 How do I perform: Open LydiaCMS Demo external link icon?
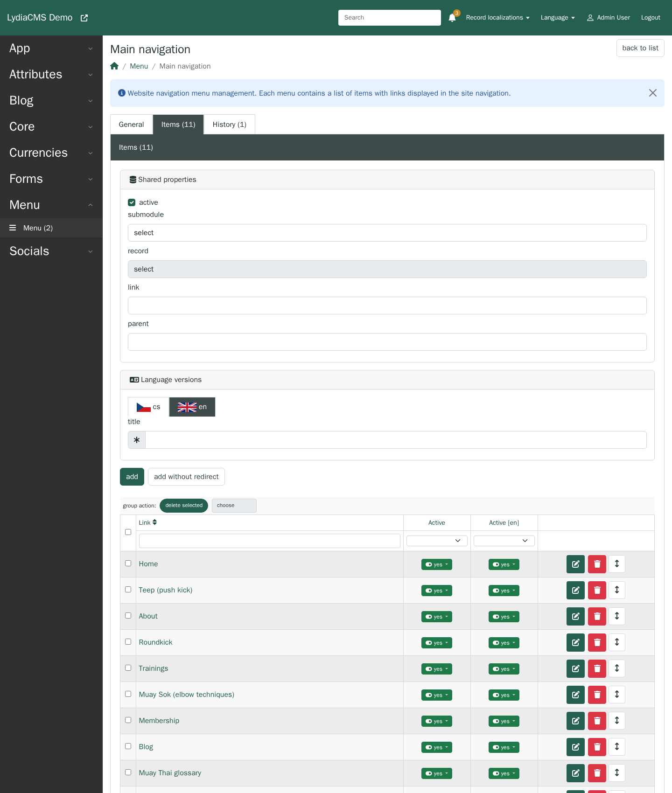tap(84, 18)
